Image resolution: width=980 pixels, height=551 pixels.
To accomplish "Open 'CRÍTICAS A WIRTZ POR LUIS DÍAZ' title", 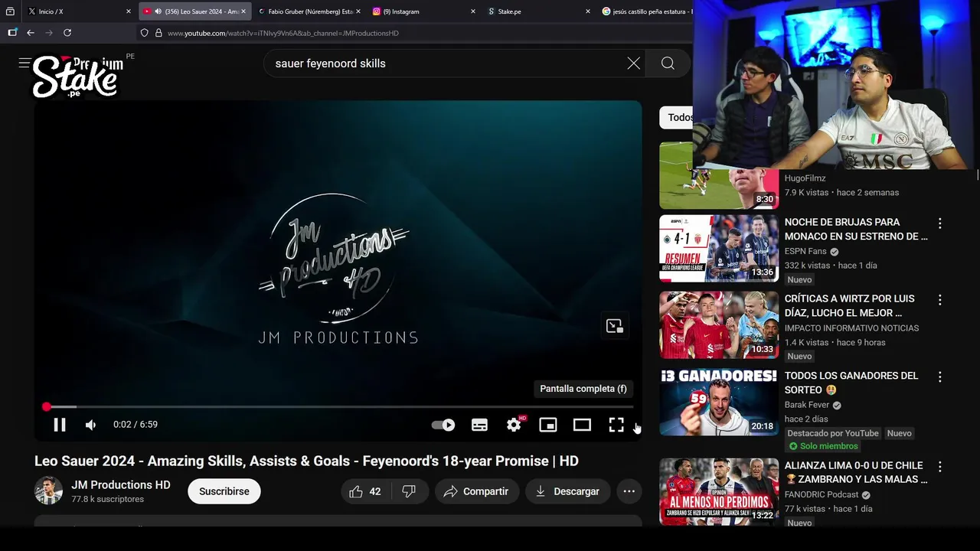I will coord(850,306).
